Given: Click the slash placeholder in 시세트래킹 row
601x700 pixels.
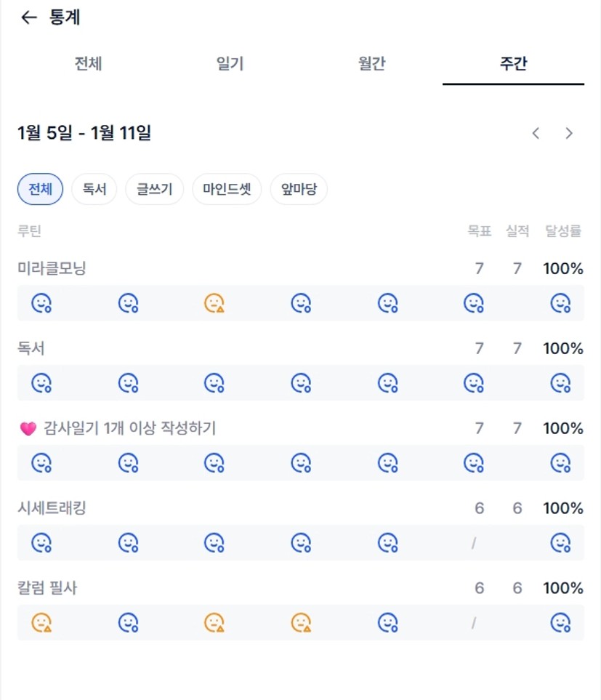Looking at the screenshot, I should point(473,542).
